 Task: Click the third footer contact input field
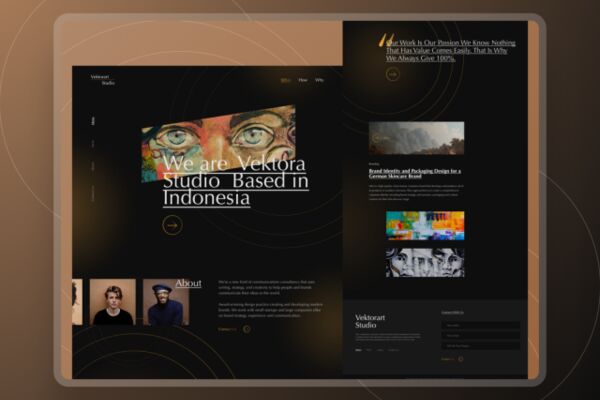pos(481,346)
